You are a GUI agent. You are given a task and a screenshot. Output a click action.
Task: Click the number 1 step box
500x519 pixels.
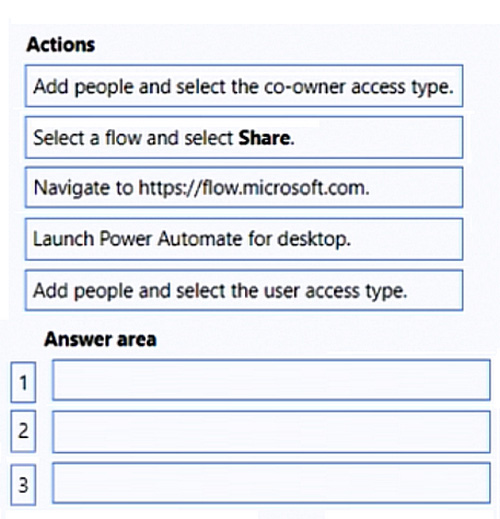coord(23,382)
